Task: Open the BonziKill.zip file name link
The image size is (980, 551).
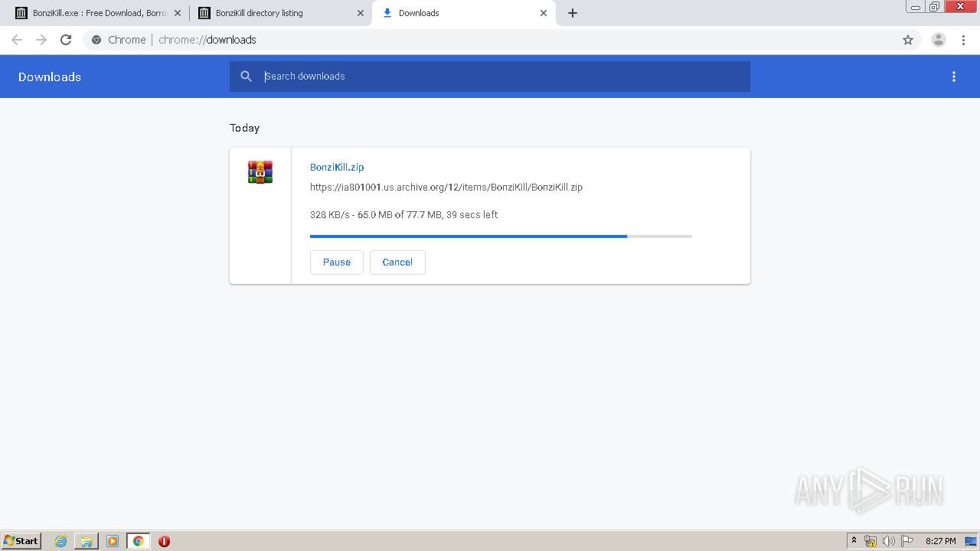Action: point(337,167)
